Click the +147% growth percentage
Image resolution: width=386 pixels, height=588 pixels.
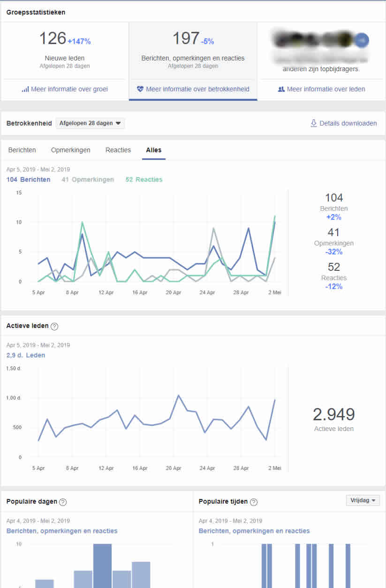click(79, 41)
